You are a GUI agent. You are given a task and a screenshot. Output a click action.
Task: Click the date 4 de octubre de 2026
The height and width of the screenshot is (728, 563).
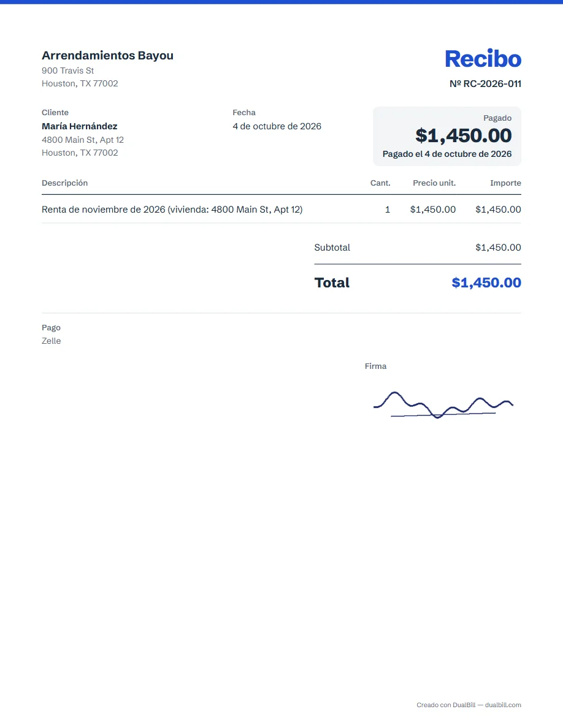[277, 126]
